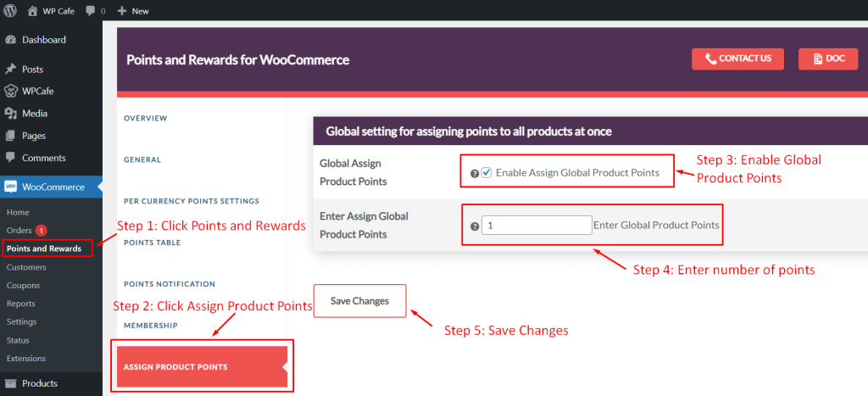This screenshot has width=868, height=396.
Task: Click the New plus icon
Action: click(x=121, y=11)
